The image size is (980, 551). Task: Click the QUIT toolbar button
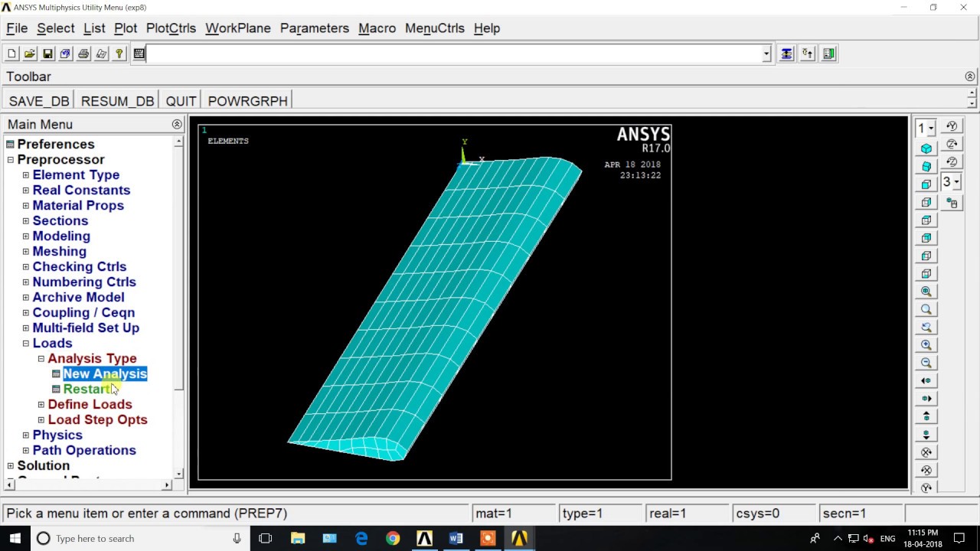[181, 101]
